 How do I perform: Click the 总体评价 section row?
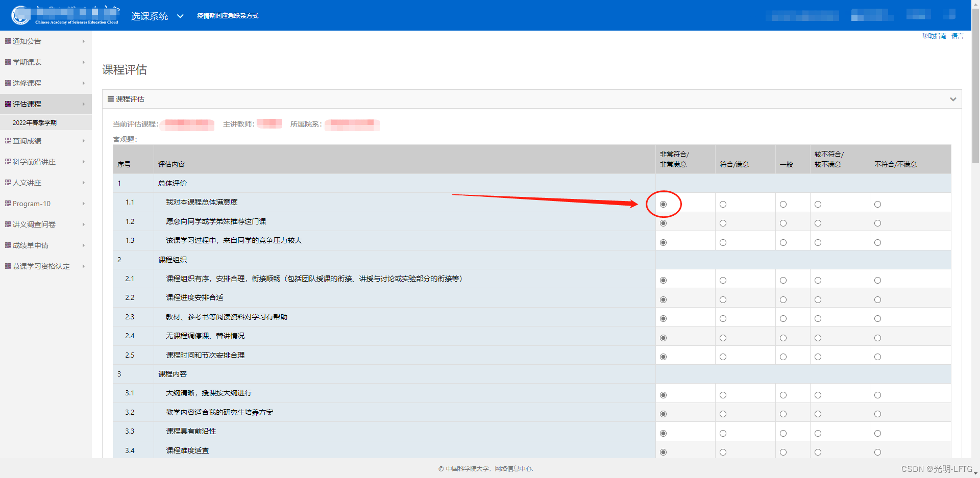pos(532,183)
